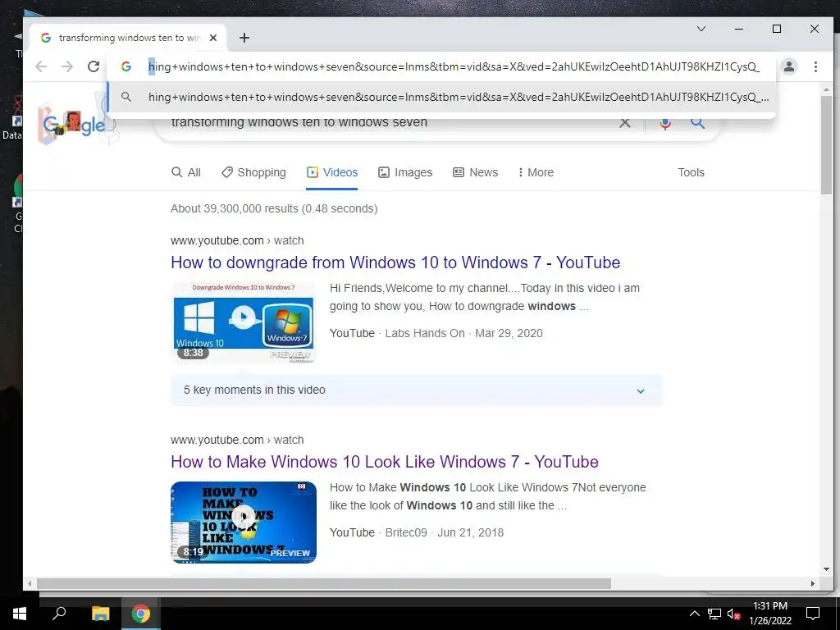840x630 pixels.
Task: Switch to the All results tab
Action: coord(186,172)
